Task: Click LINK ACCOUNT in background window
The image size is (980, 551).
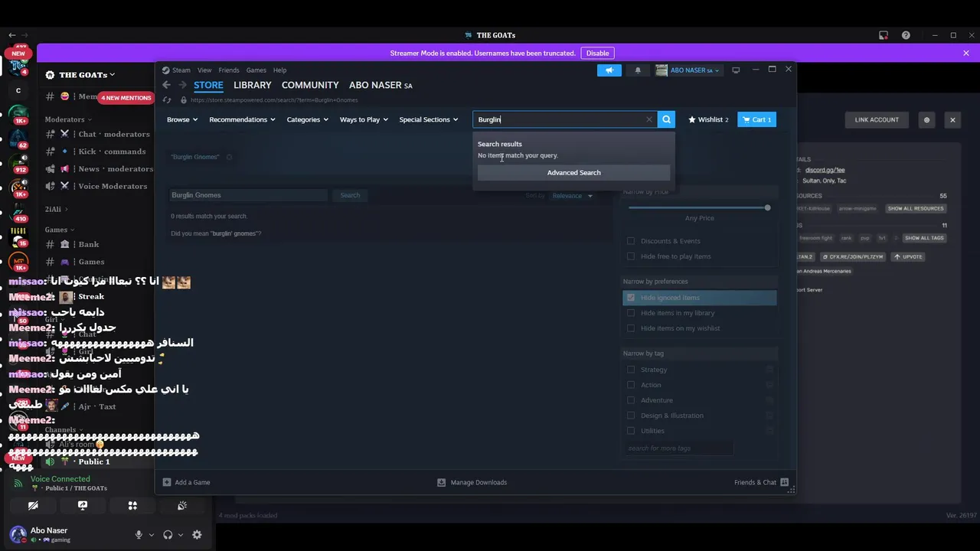Action: tap(877, 120)
